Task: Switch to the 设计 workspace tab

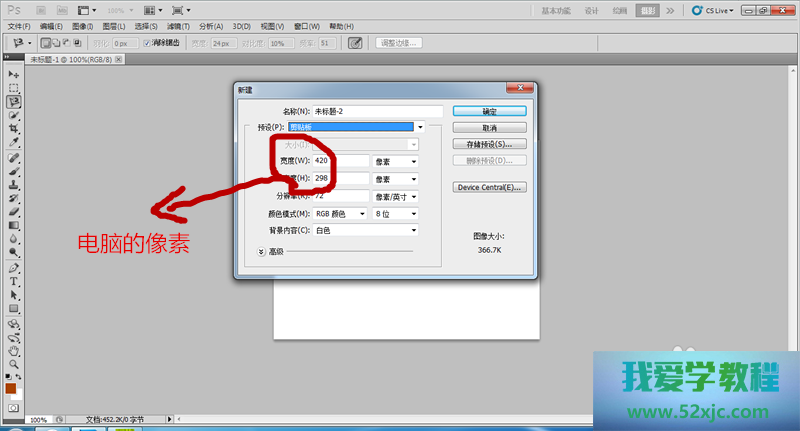Action: [591, 10]
